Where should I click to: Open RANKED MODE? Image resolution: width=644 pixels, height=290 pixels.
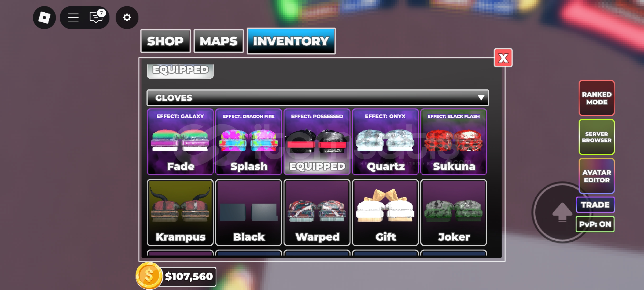597,98
